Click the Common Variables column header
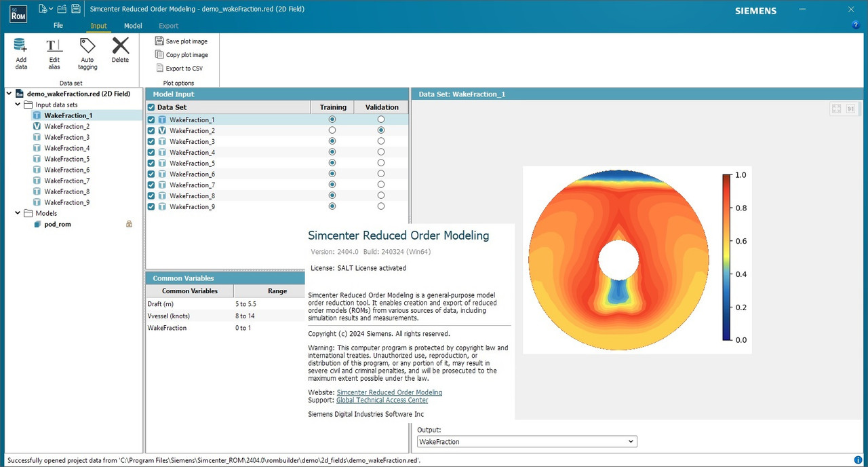868x467 pixels. click(190, 291)
